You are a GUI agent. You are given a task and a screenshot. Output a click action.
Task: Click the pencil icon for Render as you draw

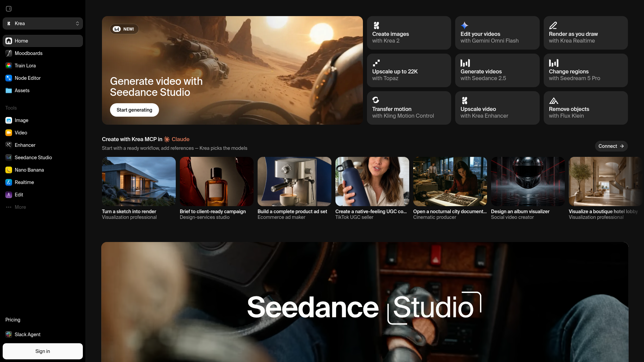point(553,25)
